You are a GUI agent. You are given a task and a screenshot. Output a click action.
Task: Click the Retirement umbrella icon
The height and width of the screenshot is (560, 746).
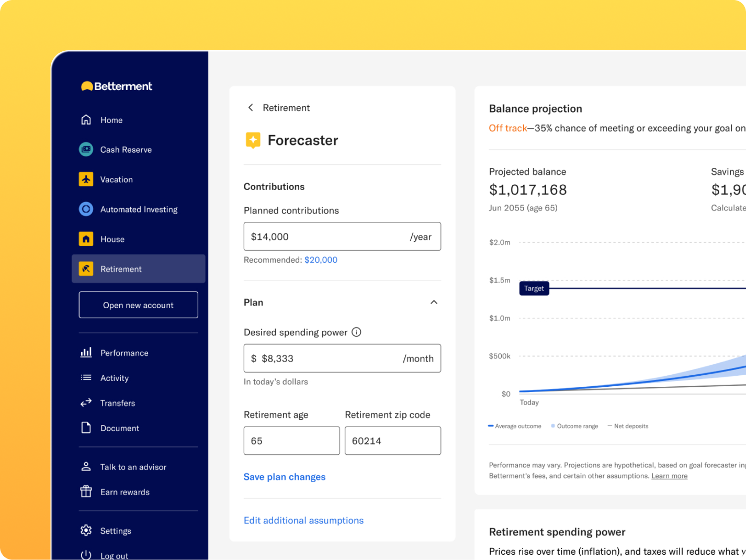pos(86,269)
